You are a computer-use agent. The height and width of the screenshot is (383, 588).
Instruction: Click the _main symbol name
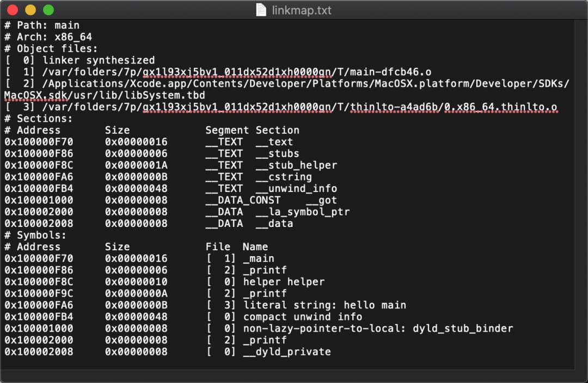point(259,258)
